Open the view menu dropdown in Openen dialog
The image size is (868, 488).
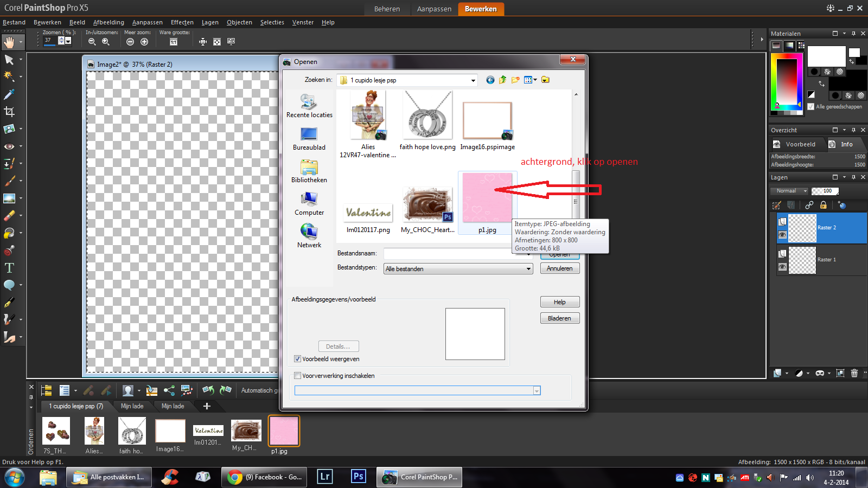(535, 80)
